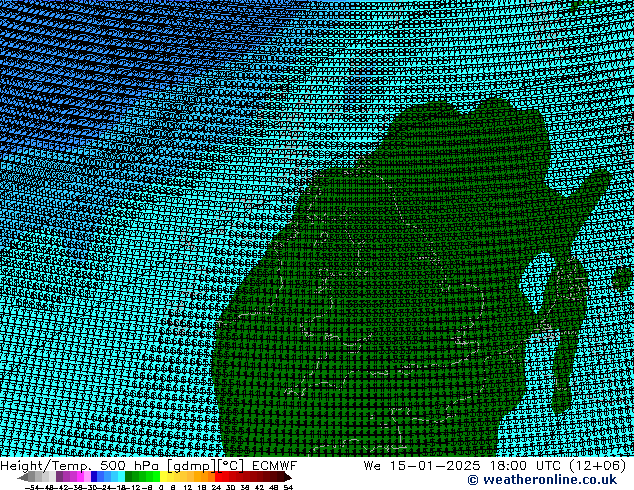The image size is (634, 490).
Task: Click the '[gdmp]' unit label
Action: tap(192, 466)
